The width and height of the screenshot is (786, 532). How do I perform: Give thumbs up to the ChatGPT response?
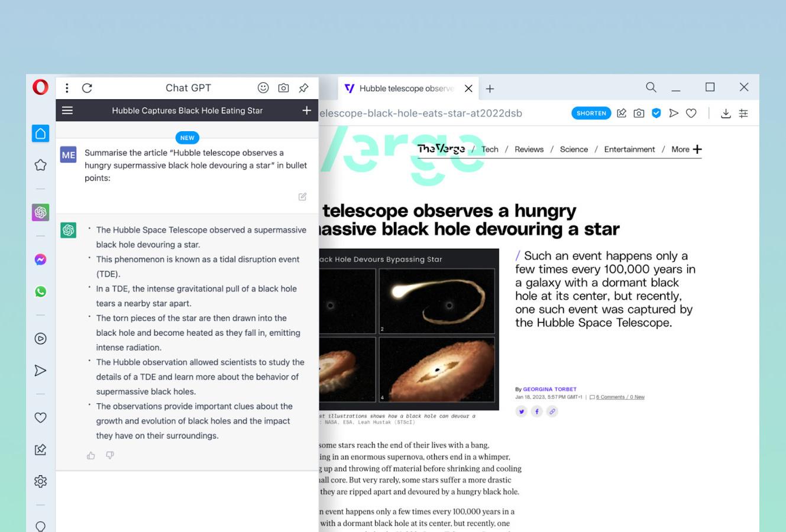pos(90,456)
